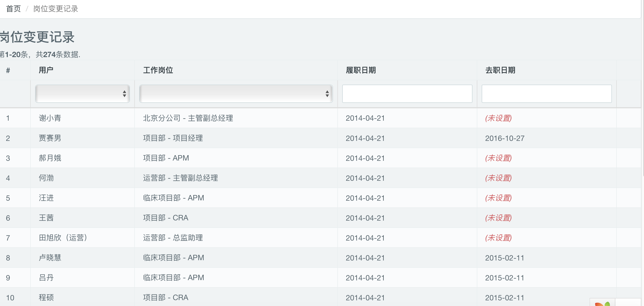Click 项目部 - CRA in 程硕 row

click(x=166, y=297)
